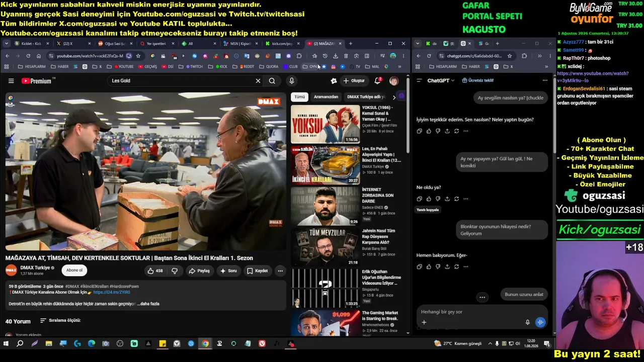Open the YouTube account avatar menu
The image size is (644, 362).
(394, 81)
